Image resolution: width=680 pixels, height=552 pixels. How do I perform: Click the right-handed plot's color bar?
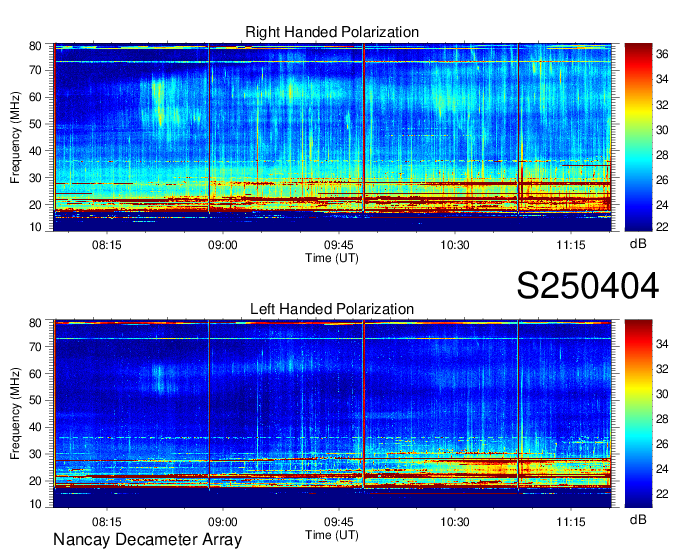tap(638, 137)
